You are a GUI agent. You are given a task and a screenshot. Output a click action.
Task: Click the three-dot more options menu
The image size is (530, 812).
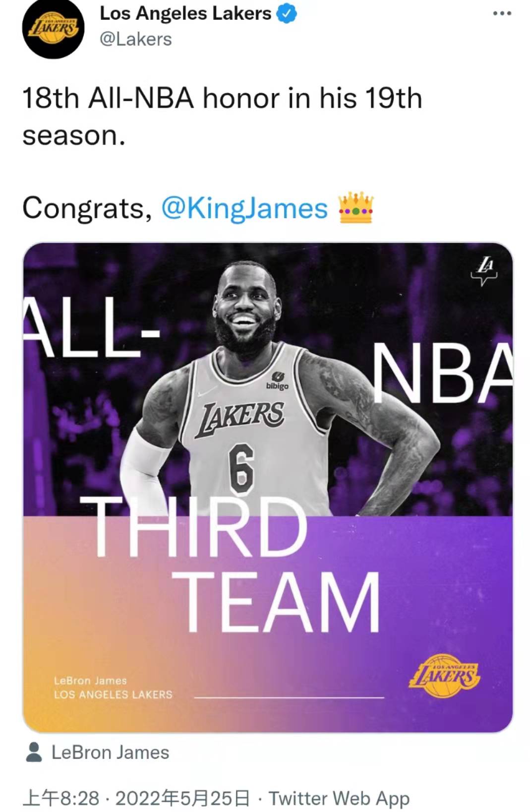502,13
